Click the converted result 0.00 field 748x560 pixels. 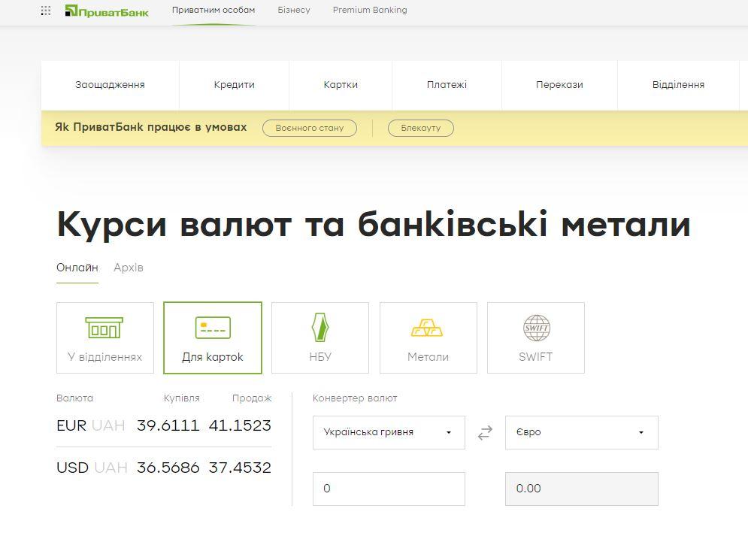(x=582, y=489)
